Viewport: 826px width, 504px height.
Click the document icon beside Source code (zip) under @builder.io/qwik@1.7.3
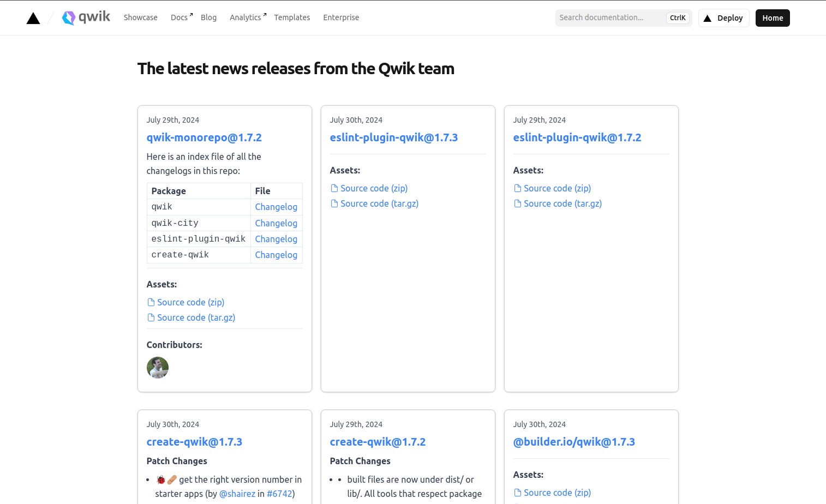517,492
